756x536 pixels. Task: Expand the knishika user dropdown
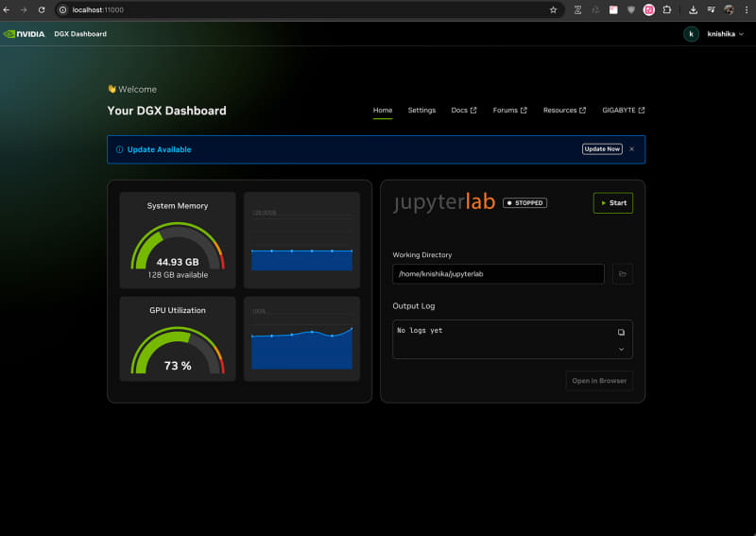coord(725,34)
